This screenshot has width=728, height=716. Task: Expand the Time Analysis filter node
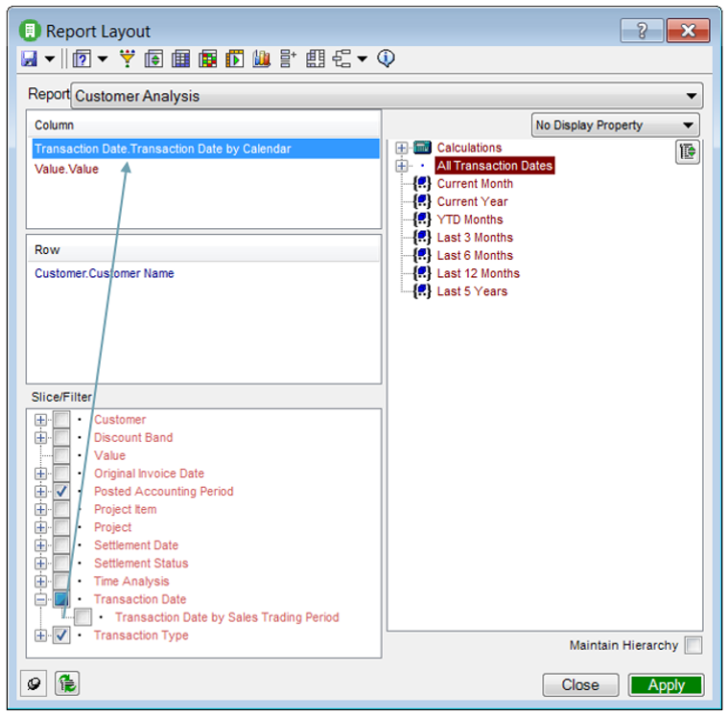click(x=41, y=582)
